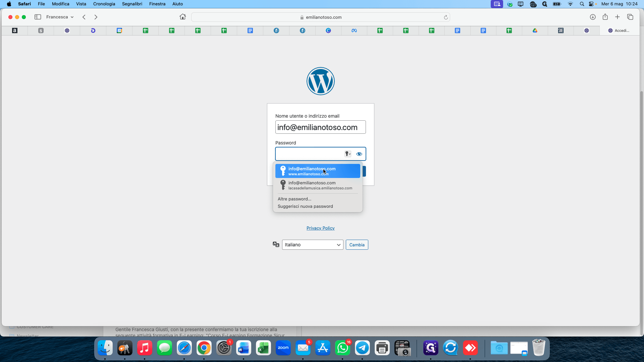Launch Zoom from the Dock
Image resolution: width=644 pixels, height=362 pixels.
click(x=283, y=348)
